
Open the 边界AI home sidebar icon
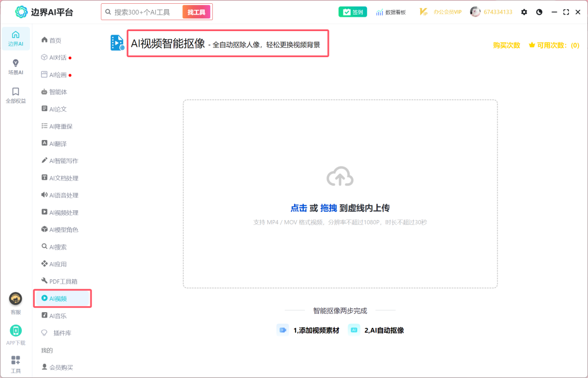(x=15, y=35)
